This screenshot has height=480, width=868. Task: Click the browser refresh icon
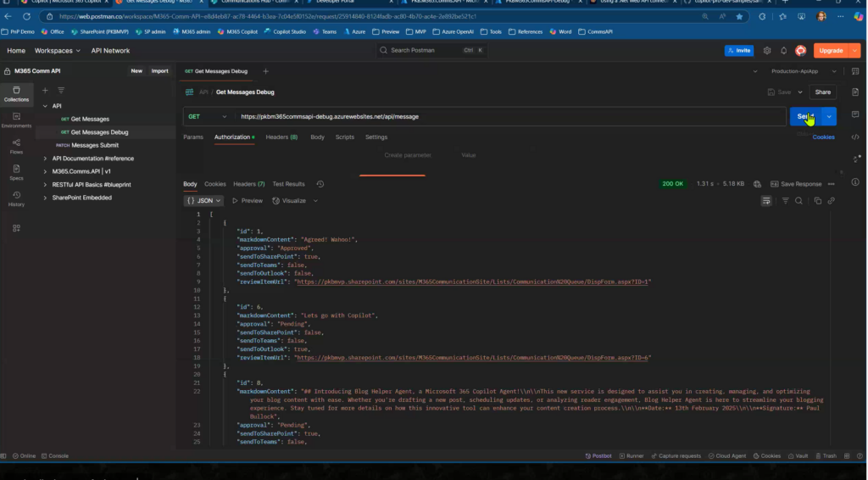(x=26, y=17)
